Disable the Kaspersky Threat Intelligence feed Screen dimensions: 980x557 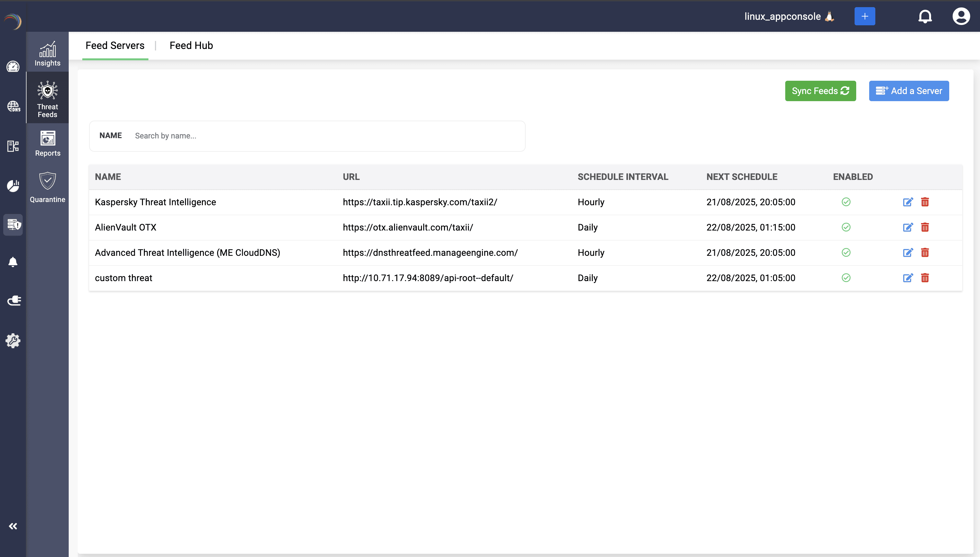846,202
